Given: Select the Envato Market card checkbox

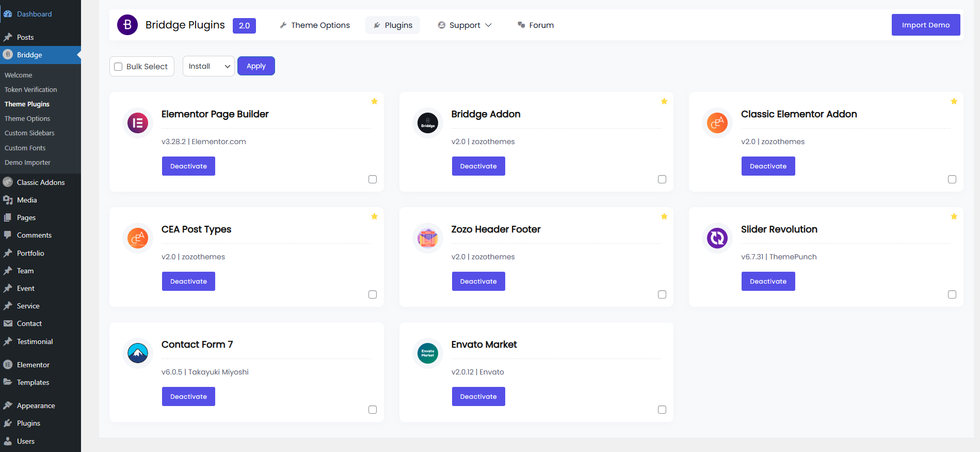Looking at the screenshot, I should [x=662, y=410].
